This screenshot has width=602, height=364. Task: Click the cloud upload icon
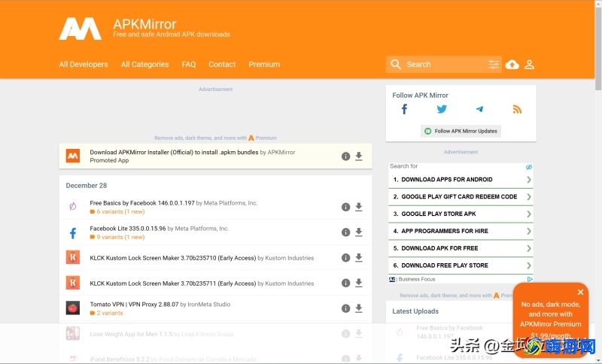point(512,65)
